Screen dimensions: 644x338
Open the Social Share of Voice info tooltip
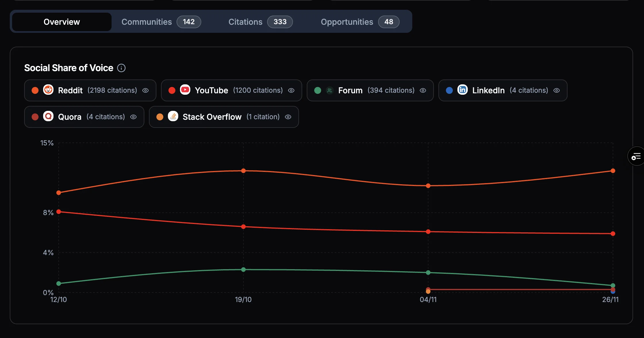[x=121, y=68]
